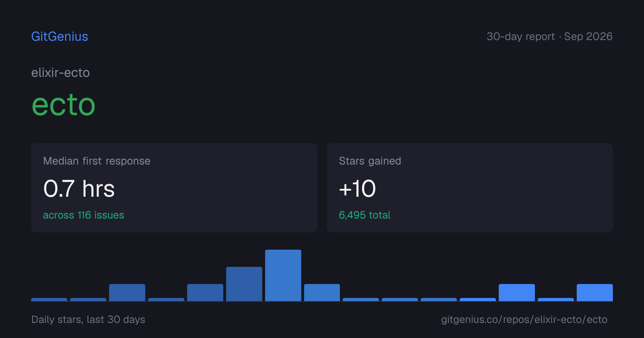Click the 0.7 hrs value
Image resolution: width=644 pixels, height=338 pixels.
pos(79,188)
